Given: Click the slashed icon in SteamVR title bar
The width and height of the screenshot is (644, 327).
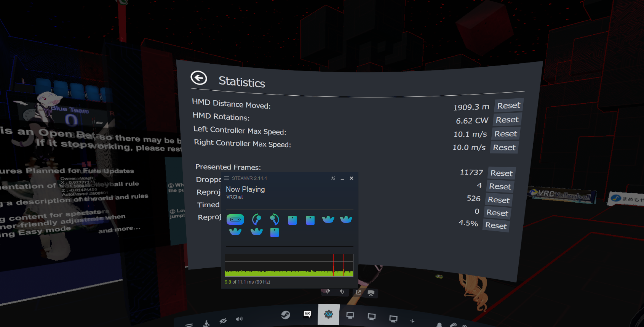Looking at the screenshot, I should click(x=333, y=178).
